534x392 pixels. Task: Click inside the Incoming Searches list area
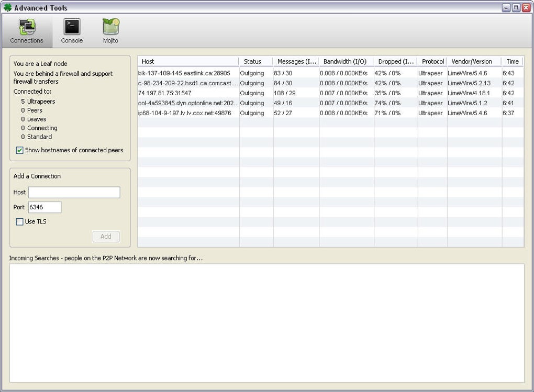point(266,323)
